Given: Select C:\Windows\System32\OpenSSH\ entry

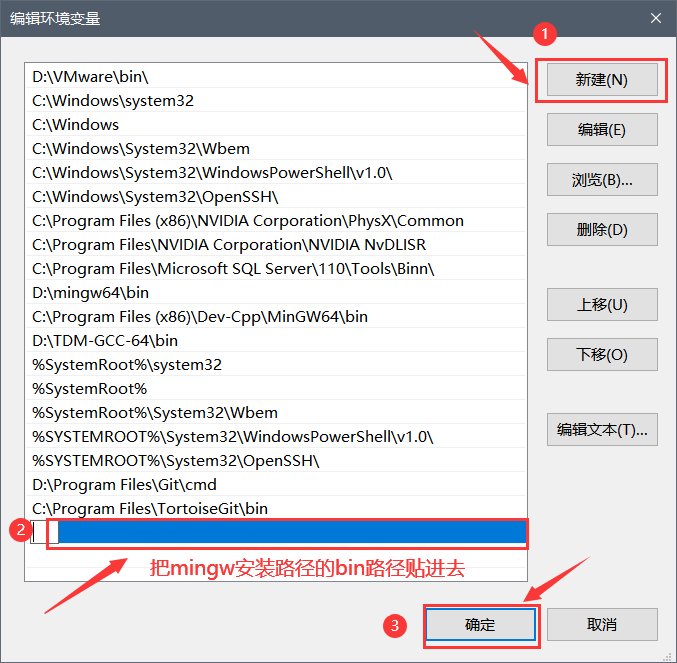Looking at the screenshot, I should (x=276, y=197).
